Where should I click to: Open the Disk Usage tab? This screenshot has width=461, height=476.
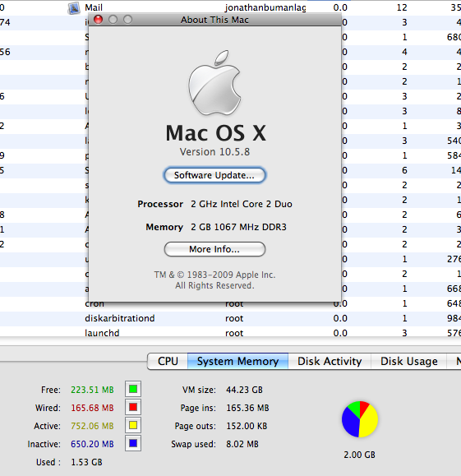[x=408, y=361]
